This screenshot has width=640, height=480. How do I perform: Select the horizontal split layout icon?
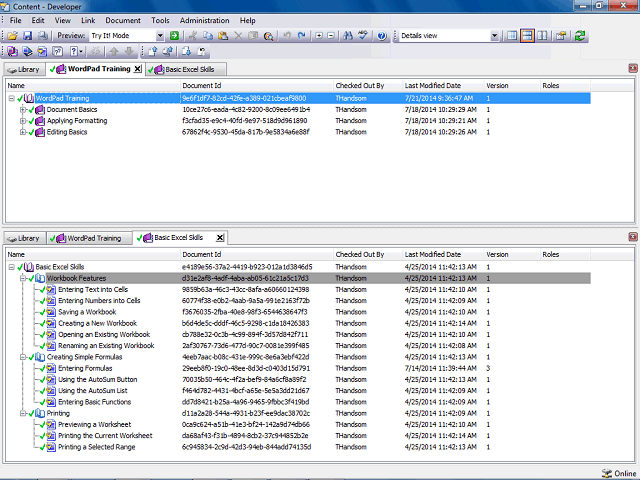[x=527, y=36]
